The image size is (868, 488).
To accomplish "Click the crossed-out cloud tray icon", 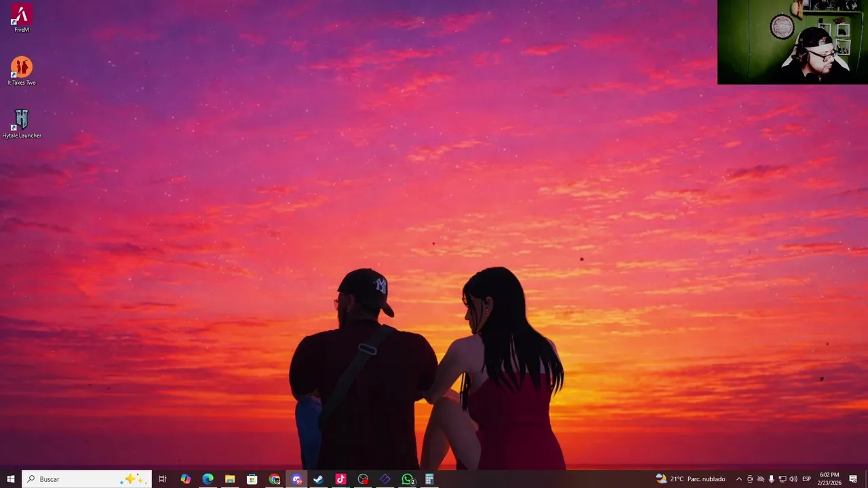I will tap(761, 479).
